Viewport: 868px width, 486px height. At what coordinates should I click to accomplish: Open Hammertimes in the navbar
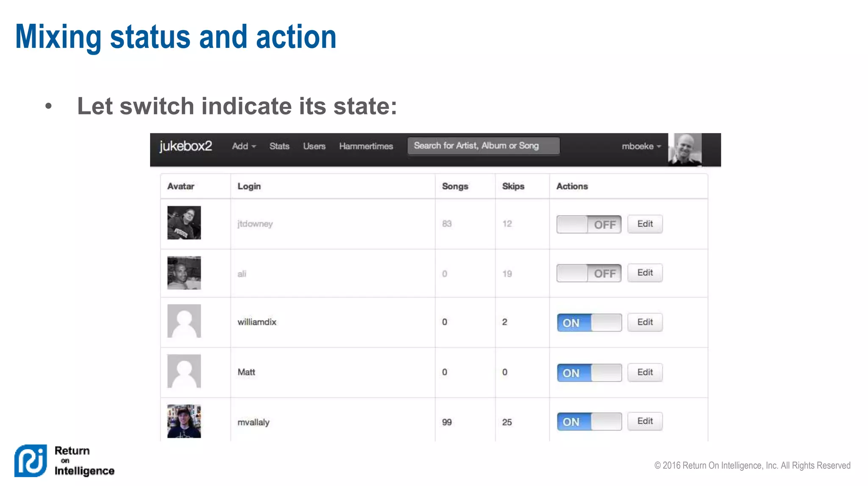pyautogui.click(x=366, y=146)
